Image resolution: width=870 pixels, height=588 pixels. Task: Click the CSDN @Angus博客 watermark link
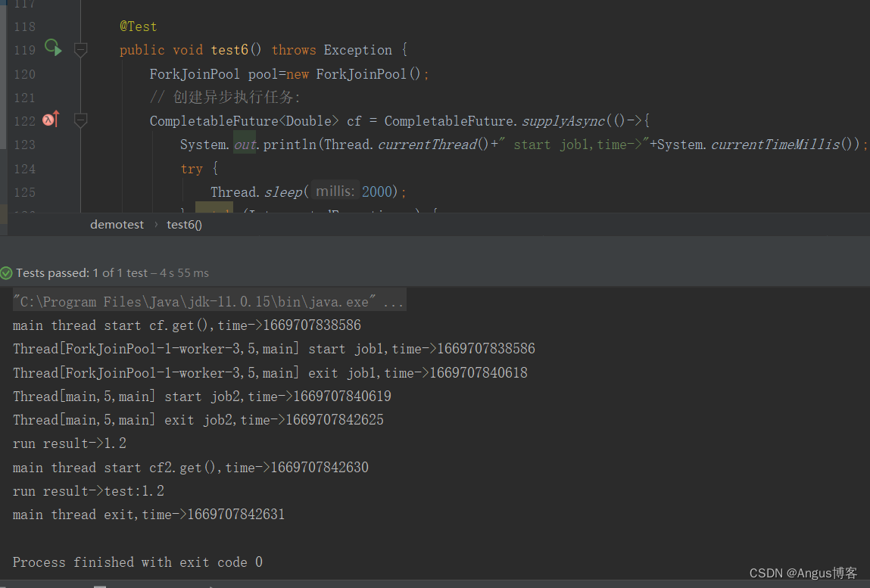click(803, 573)
